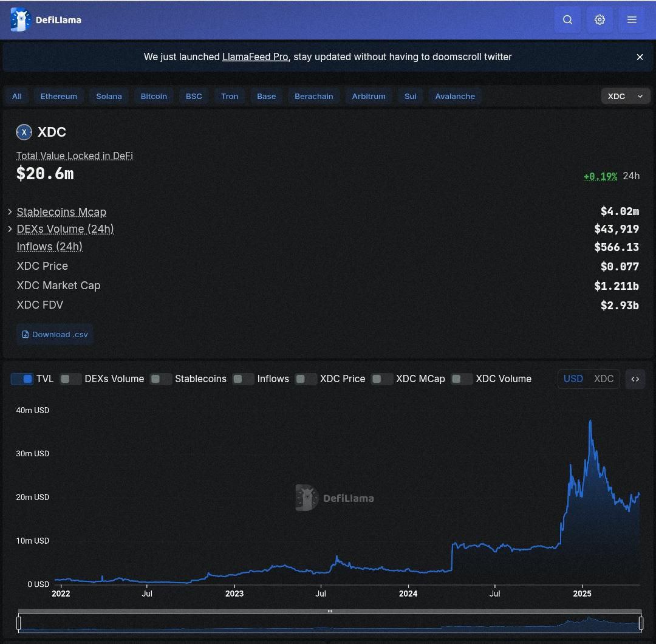The image size is (656, 644).
Task: Enable the Stablecoins chart toggle
Action: [160, 379]
